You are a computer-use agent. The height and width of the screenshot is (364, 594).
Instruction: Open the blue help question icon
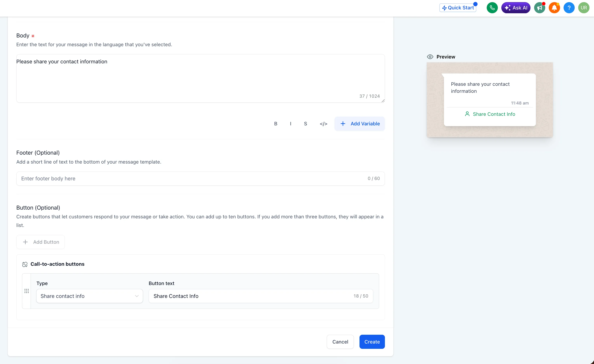pos(569,8)
